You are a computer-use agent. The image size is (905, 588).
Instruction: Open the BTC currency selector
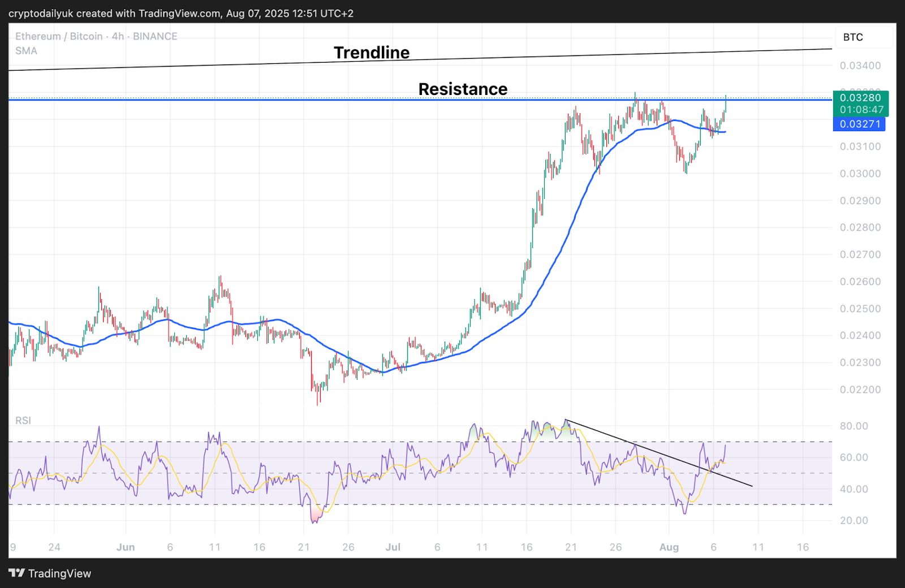click(x=853, y=37)
